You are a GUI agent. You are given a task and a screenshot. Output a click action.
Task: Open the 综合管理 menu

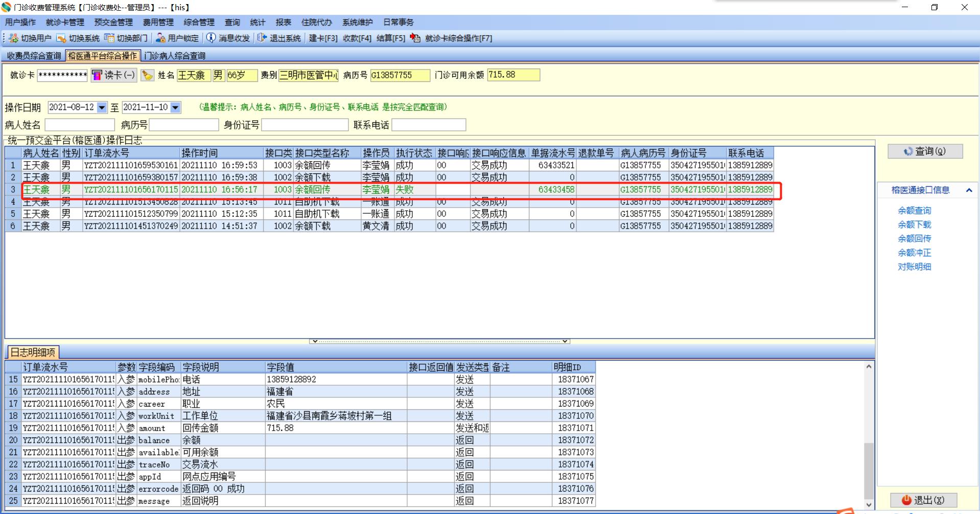coord(199,23)
